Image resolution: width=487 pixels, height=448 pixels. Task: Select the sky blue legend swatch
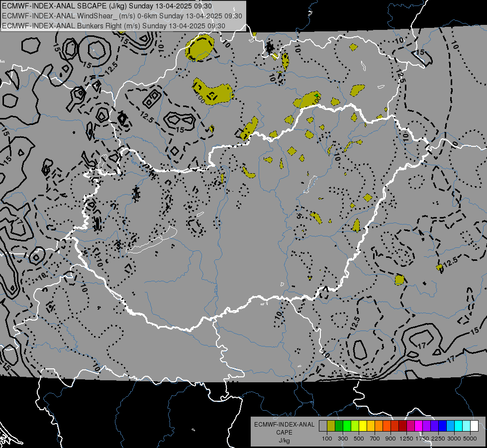(450, 426)
